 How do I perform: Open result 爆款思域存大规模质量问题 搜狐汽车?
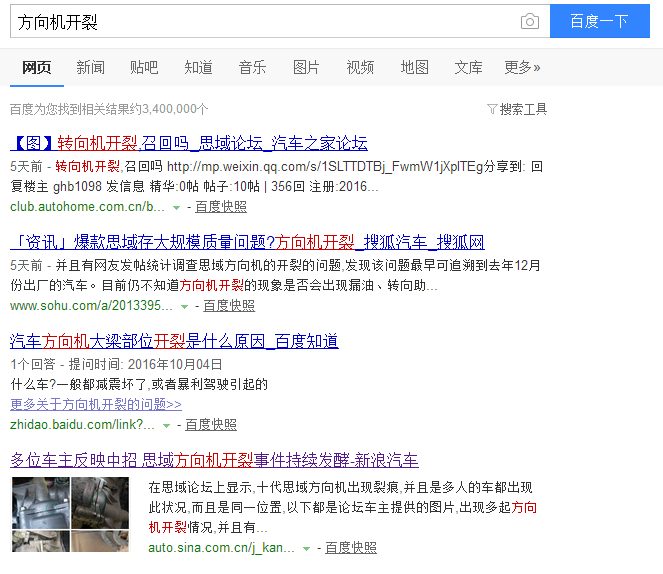point(247,242)
